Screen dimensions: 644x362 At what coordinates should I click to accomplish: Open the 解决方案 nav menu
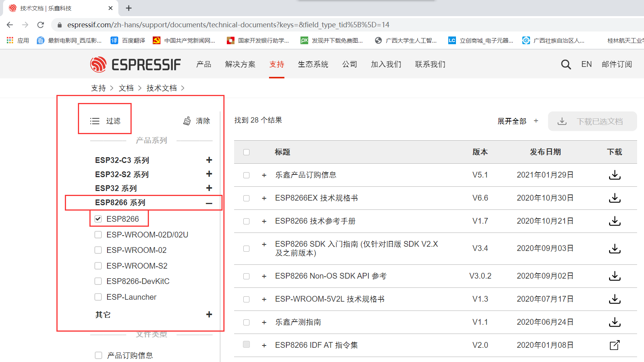coord(240,64)
